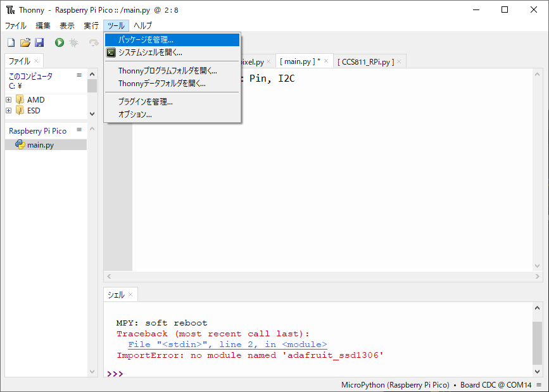
Task: Follow the File "<stdin>", line 2 traceback link
Action: tap(227, 345)
